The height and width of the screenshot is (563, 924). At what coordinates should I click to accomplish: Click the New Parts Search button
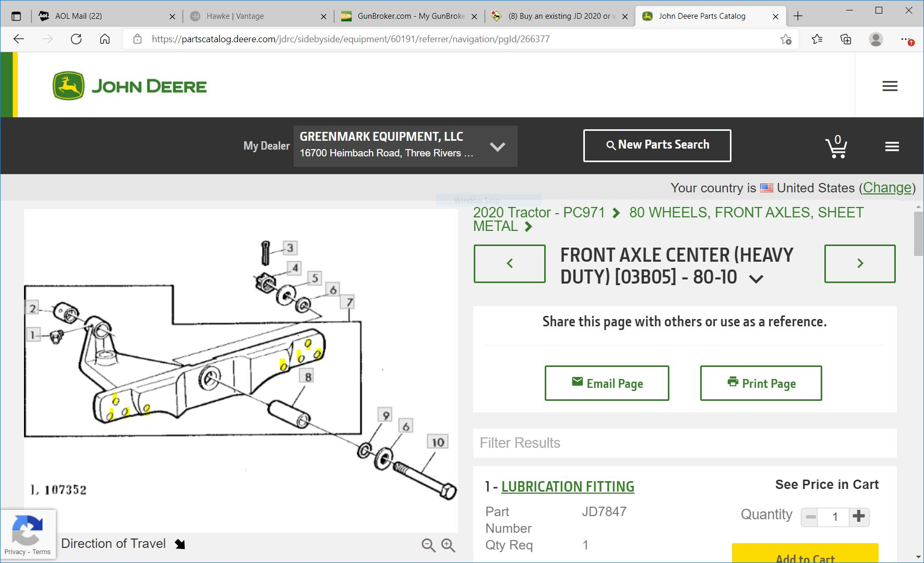click(657, 145)
